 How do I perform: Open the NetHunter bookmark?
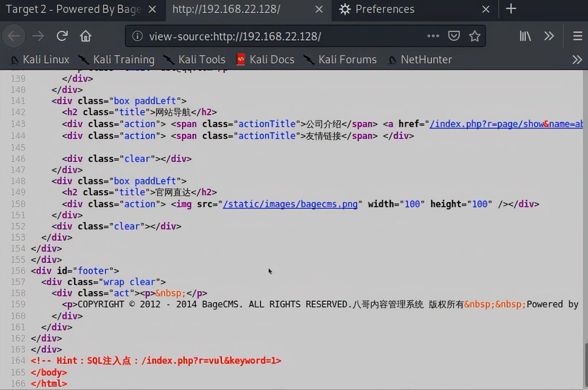tap(420, 59)
